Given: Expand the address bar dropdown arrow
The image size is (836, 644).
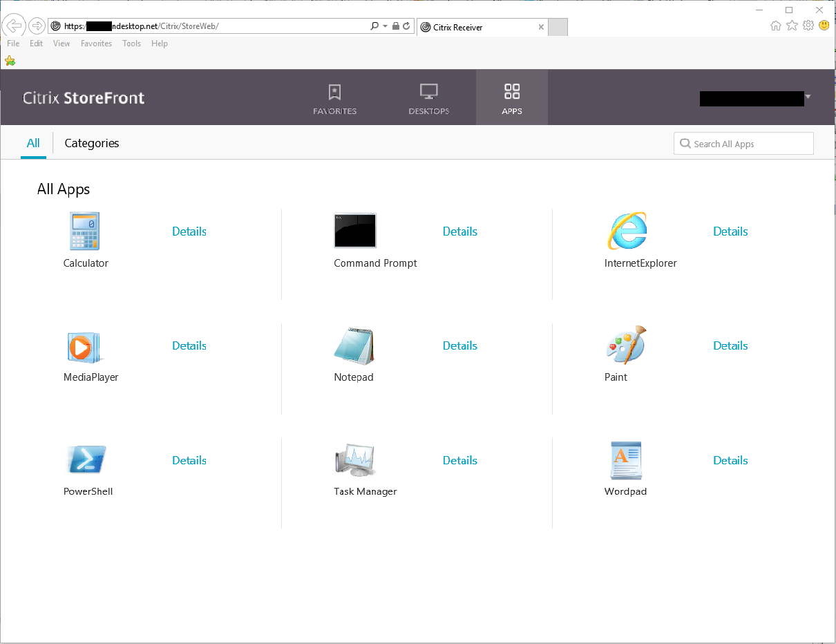Looking at the screenshot, I should point(385,26).
